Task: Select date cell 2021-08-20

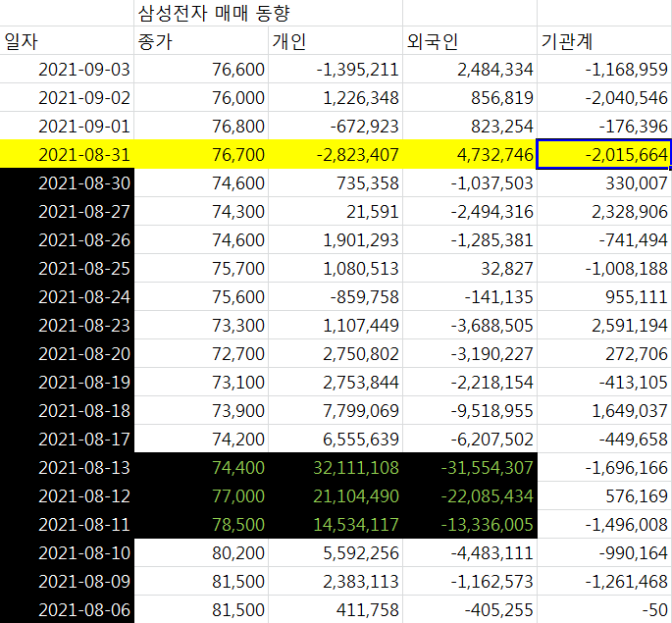Action: [x=67, y=353]
